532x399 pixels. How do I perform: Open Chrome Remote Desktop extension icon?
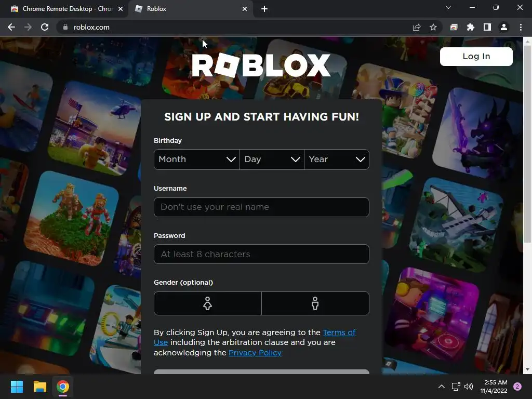click(x=454, y=27)
